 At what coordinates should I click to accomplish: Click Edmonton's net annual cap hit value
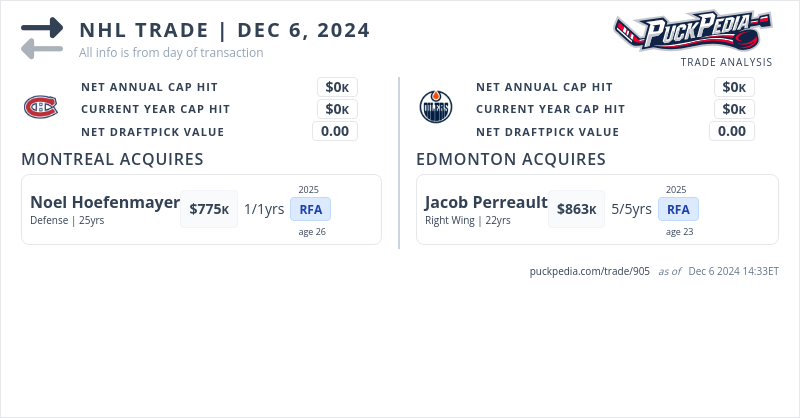(x=734, y=87)
